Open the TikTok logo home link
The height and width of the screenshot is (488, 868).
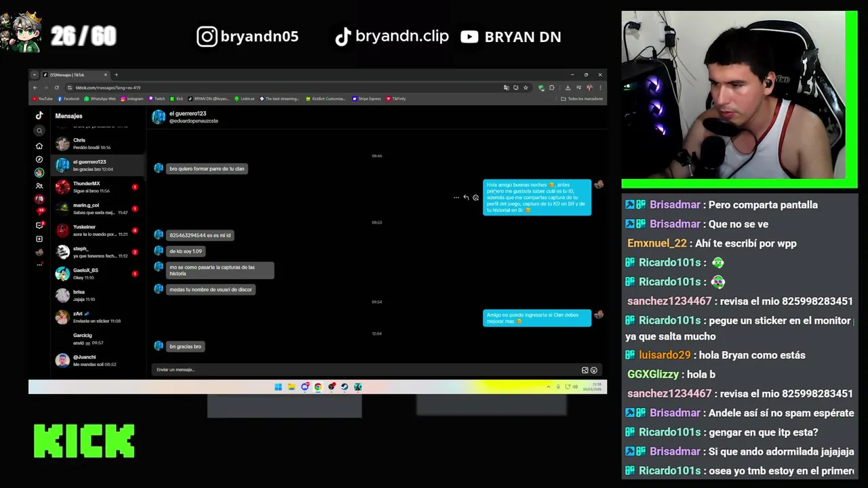tap(39, 116)
